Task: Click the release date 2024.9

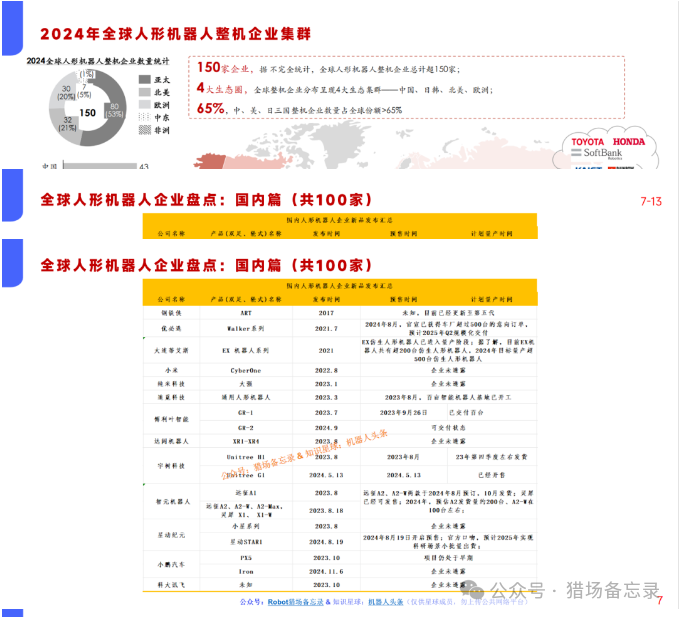Action: (326, 428)
